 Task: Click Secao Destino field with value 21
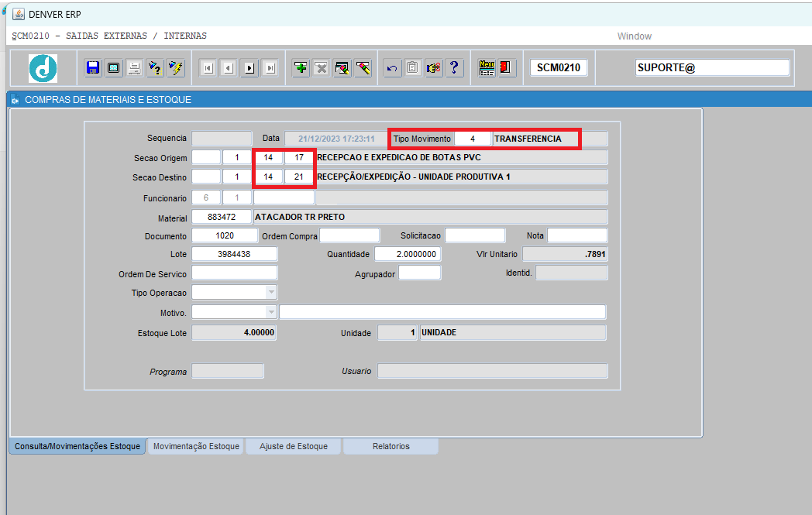pos(299,177)
